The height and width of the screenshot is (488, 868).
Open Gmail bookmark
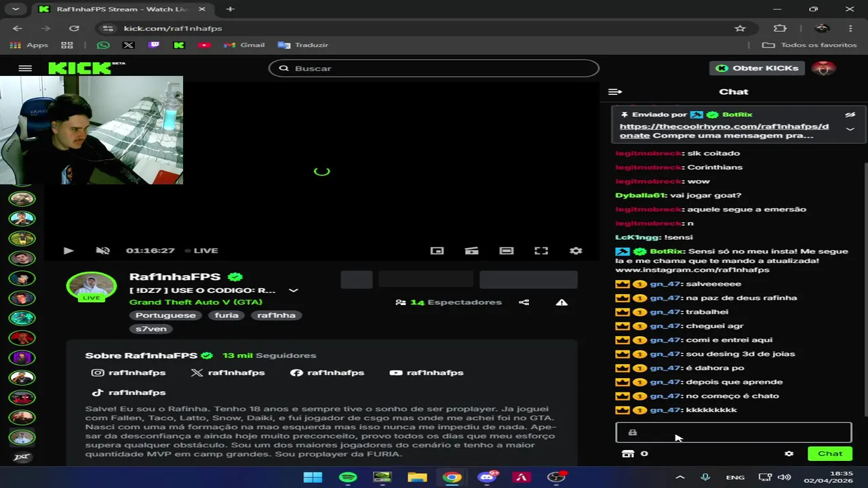(x=244, y=45)
